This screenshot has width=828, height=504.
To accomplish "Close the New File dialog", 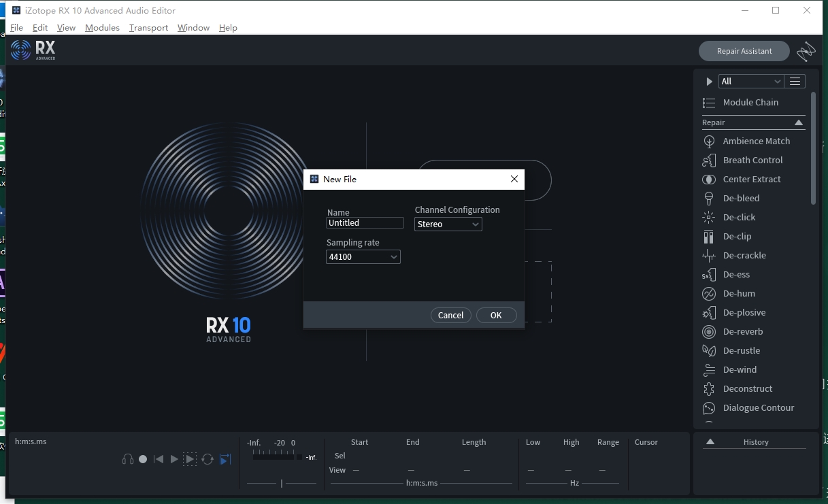I will click(x=514, y=179).
